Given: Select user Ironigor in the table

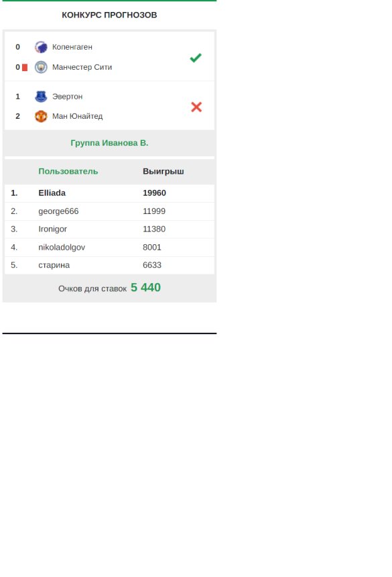Looking at the screenshot, I should click(52, 229).
